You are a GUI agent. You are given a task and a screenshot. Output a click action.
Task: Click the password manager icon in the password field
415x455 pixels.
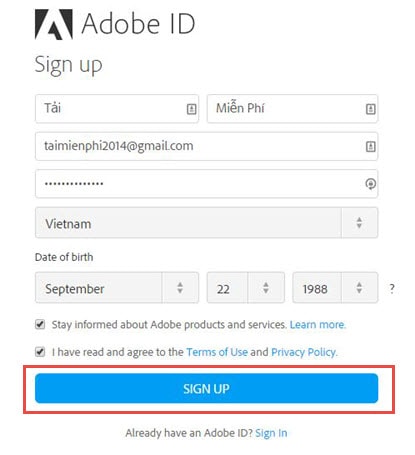(x=371, y=184)
